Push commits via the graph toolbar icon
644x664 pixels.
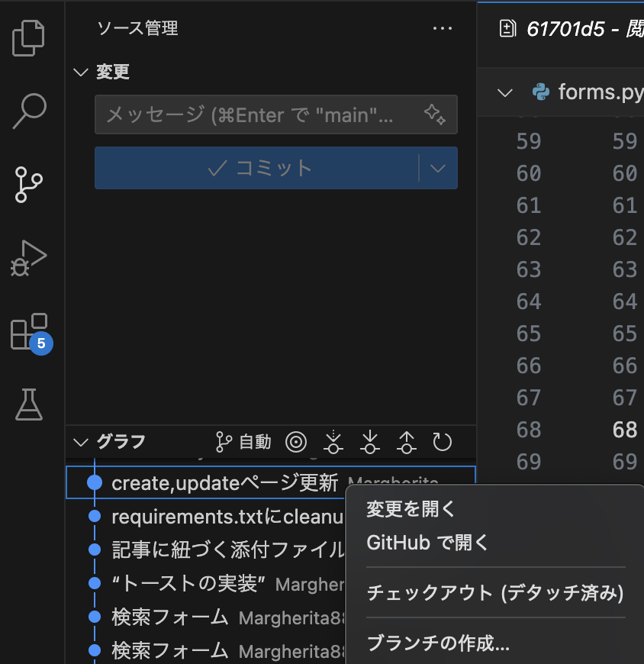pos(406,442)
